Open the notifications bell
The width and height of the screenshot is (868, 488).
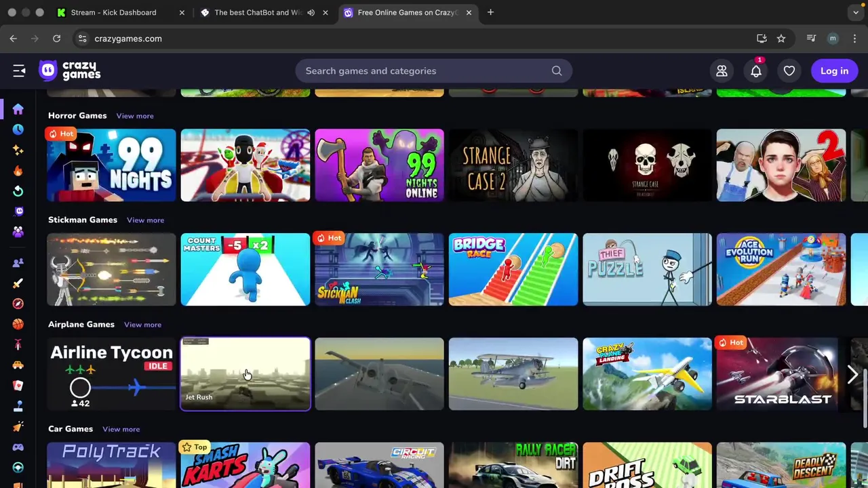point(755,70)
